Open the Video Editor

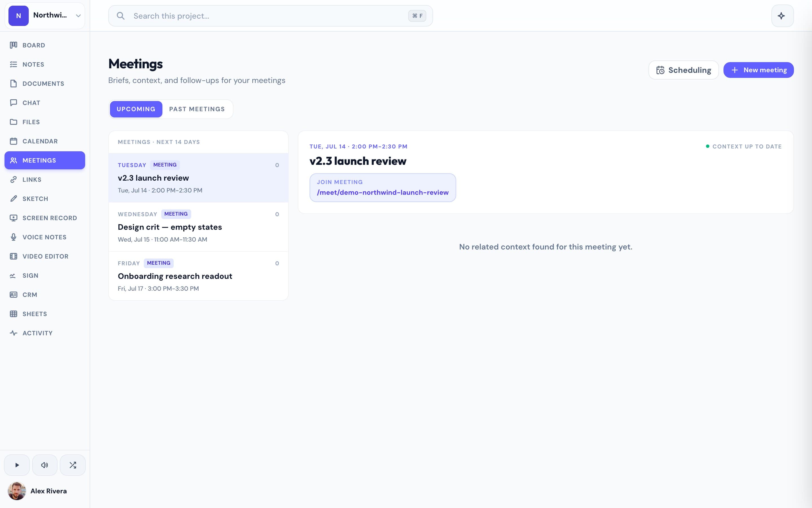(45, 256)
